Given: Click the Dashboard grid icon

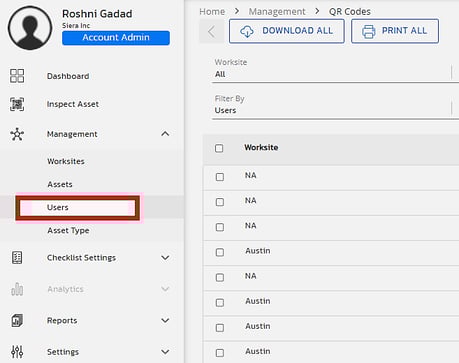Looking at the screenshot, I should click(17, 76).
